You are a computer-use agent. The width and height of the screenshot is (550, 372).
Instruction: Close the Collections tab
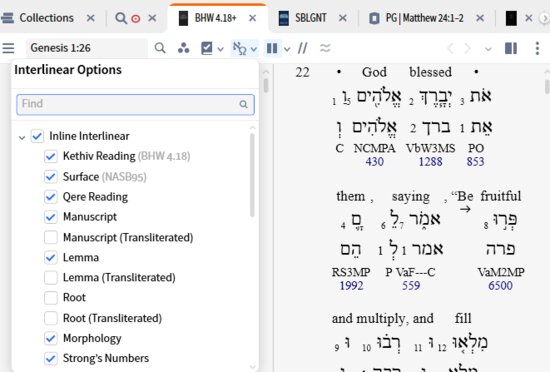point(90,18)
